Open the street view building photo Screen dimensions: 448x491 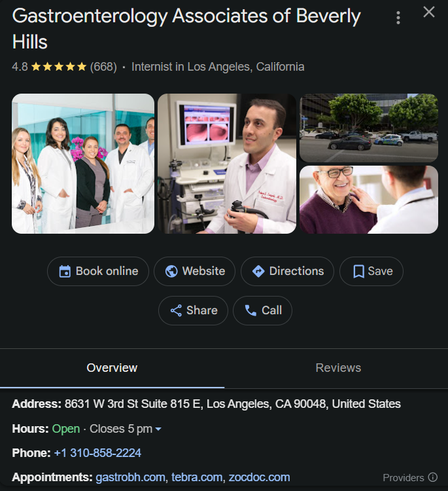coord(368,128)
